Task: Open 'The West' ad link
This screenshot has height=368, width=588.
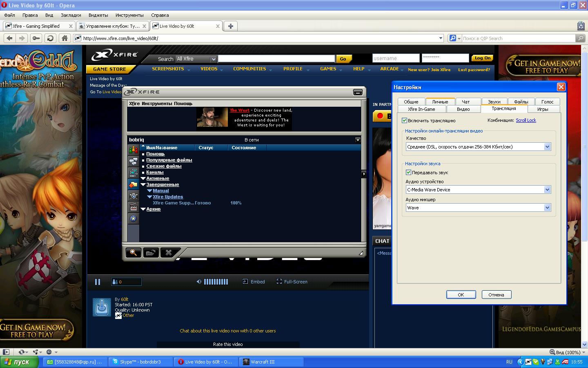Action: coord(239,110)
